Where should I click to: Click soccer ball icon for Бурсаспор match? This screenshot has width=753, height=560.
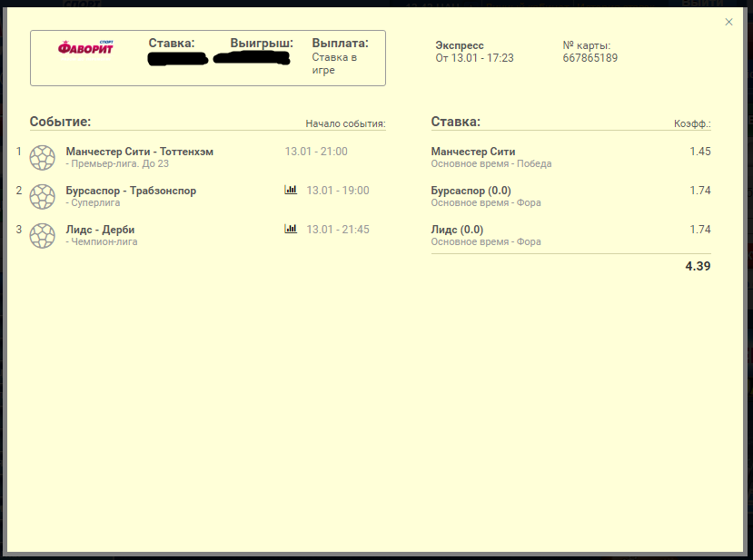[x=43, y=197]
